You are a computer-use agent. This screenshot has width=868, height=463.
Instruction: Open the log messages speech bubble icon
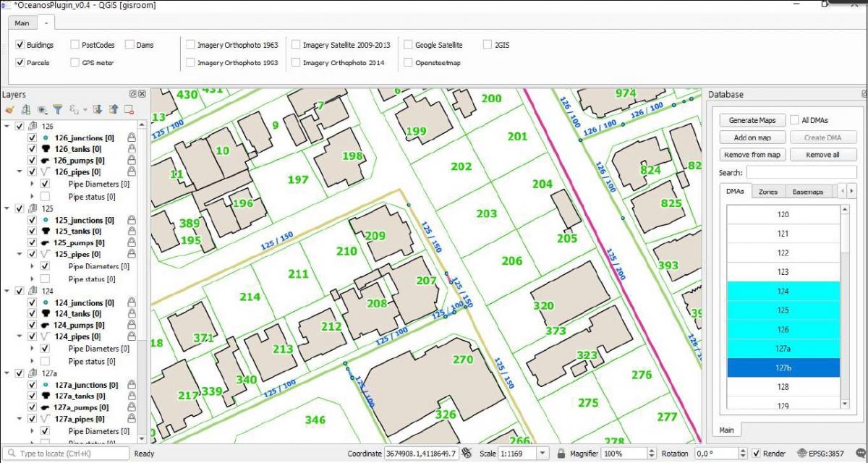861,454
